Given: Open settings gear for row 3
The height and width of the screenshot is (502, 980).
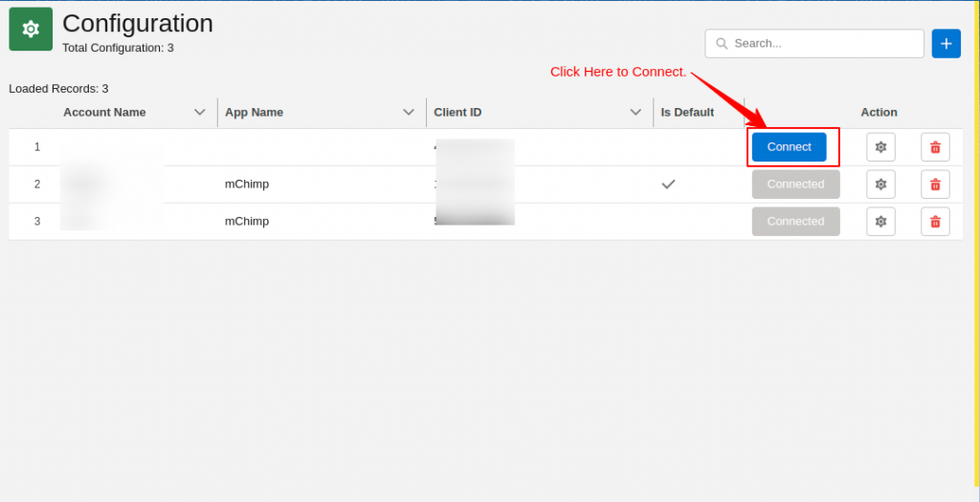Looking at the screenshot, I should point(880,222).
